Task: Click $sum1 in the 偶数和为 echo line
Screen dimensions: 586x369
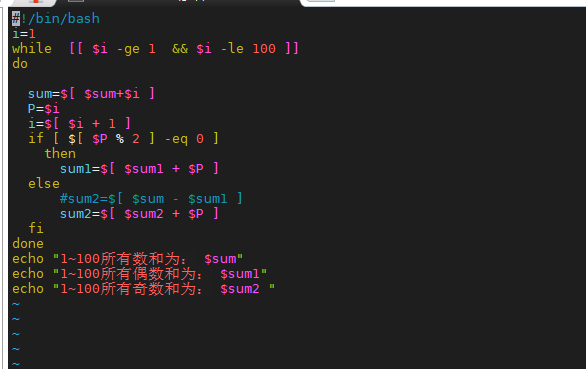Action: point(240,274)
